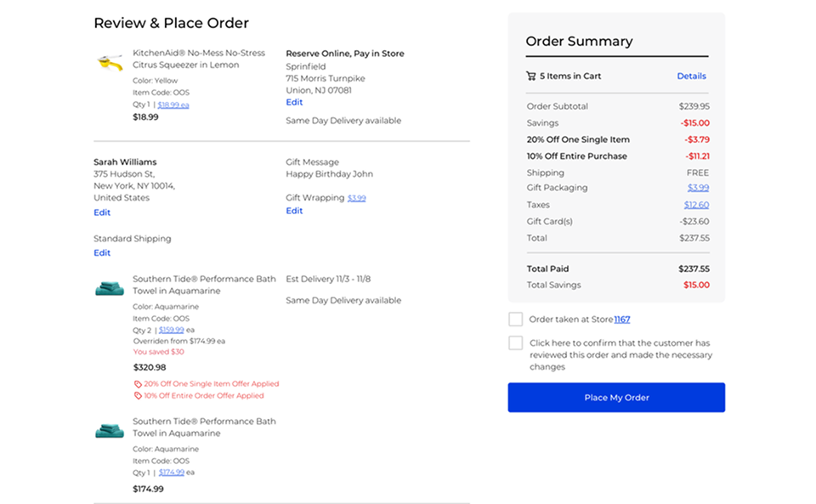Screen dimensions: 816x504
Task: Edit the Standard Shipping method
Action: pos(102,252)
